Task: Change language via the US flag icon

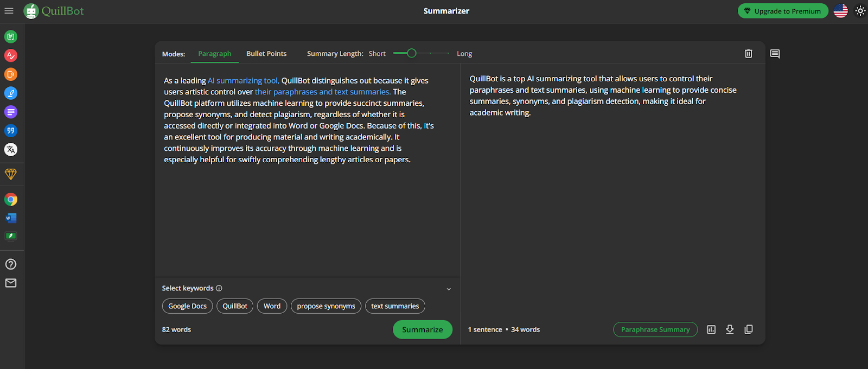Action: 841,11
